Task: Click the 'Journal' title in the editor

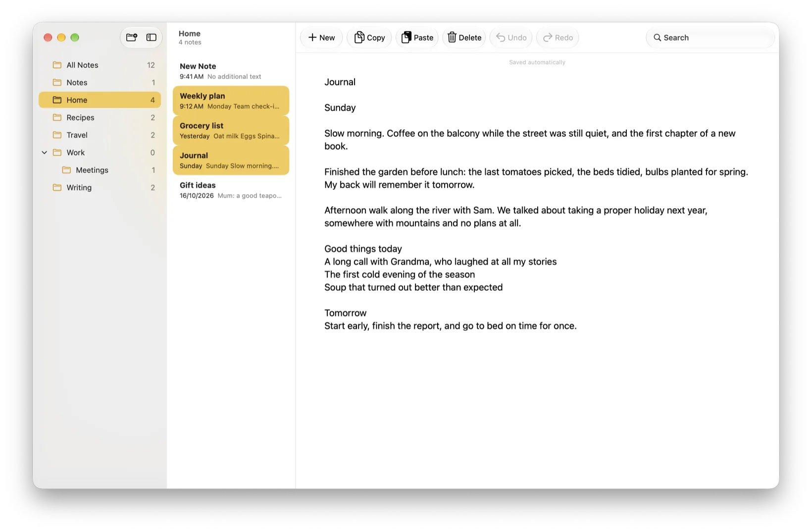Action: (340, 82)
